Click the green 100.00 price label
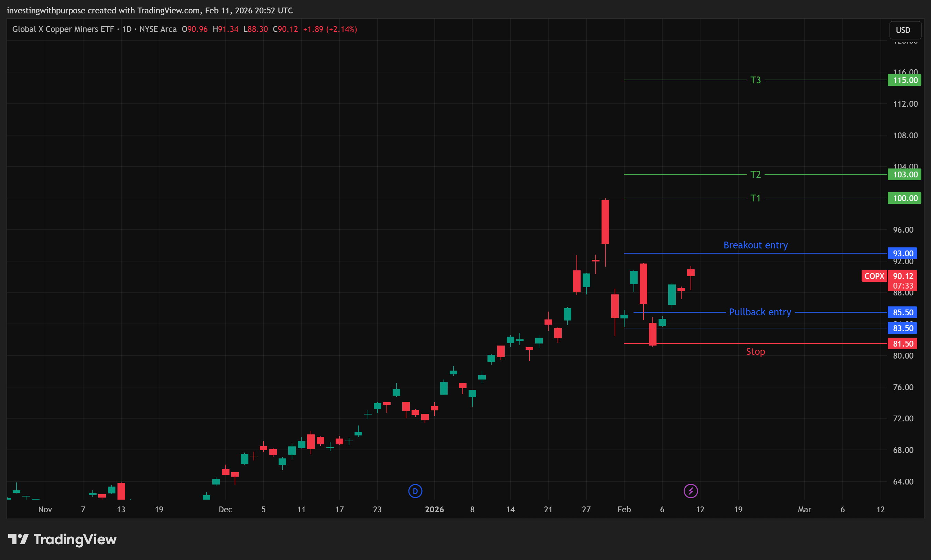Image resolution: width=931 pixels, height=560 pixels. [x=904, y=198]
